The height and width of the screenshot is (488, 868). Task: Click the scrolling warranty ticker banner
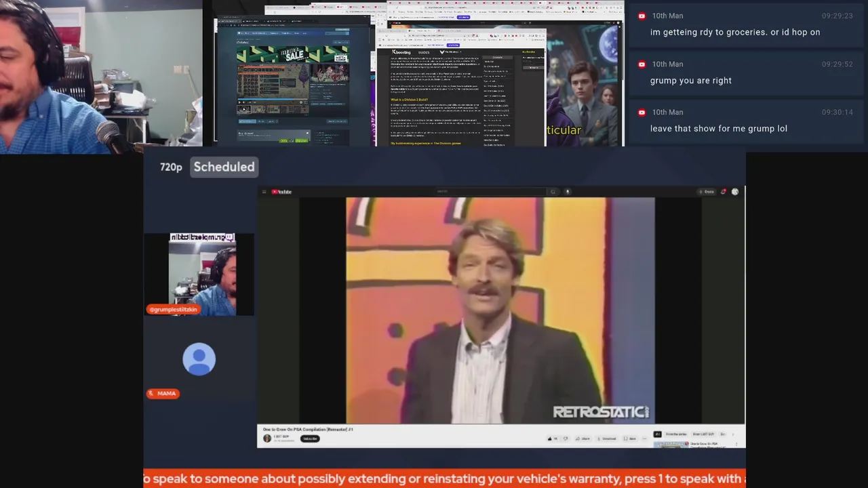[x=444, y=479]
